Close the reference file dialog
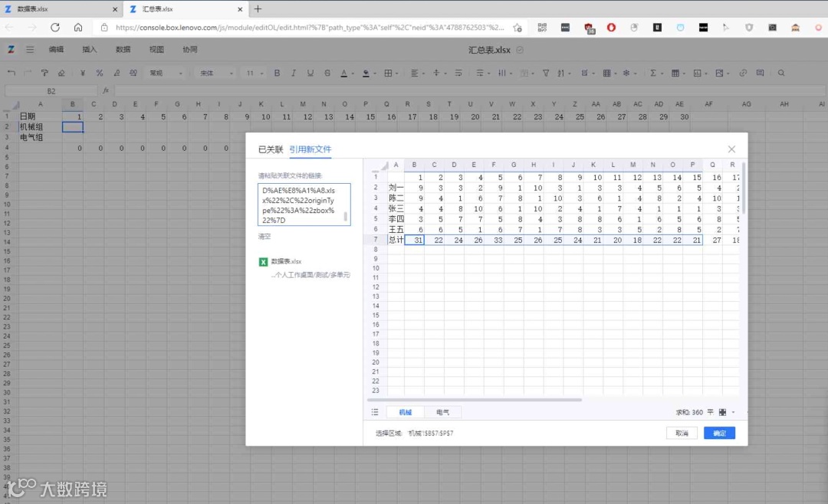 coord(731,149)
